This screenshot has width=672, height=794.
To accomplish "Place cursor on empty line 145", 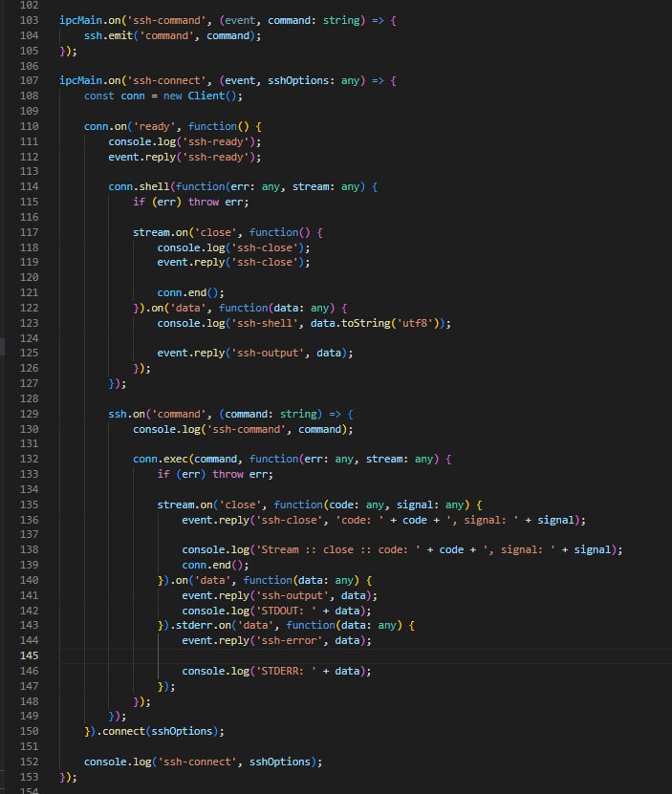I will (x=365, y=655).
